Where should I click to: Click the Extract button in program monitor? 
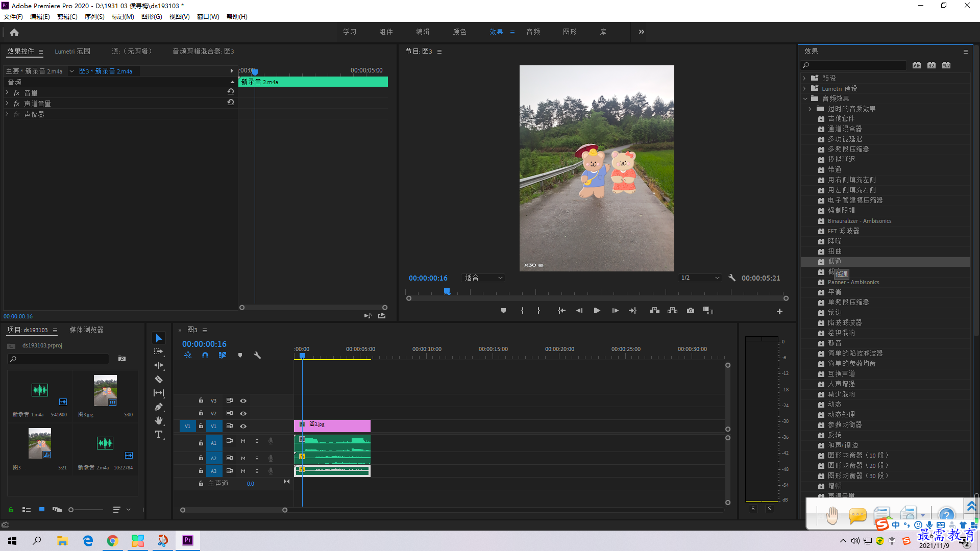pyautogui.click(x=672, y=311)
